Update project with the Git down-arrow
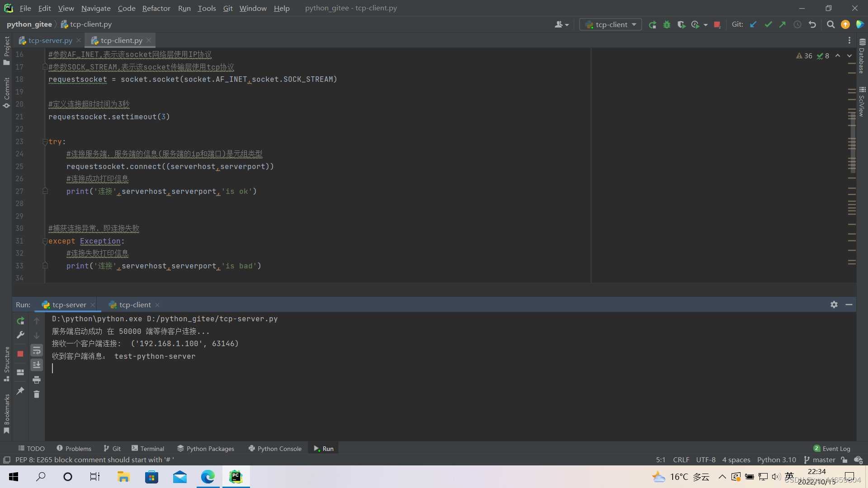Viewport: 868px width, 488px height. coord(753,24)
